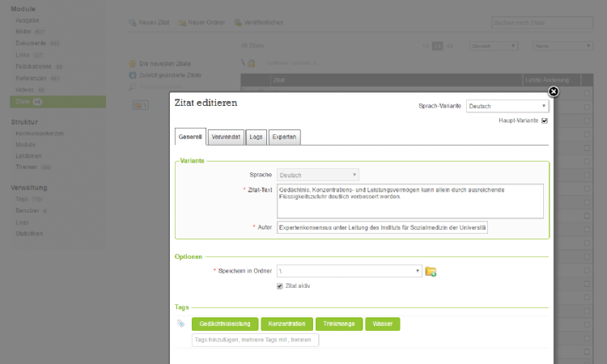The image size is (607, 364).
Task: Click the Neues Zitat toolbar icon
Action: pyautogui.click(x=133, y=23)
